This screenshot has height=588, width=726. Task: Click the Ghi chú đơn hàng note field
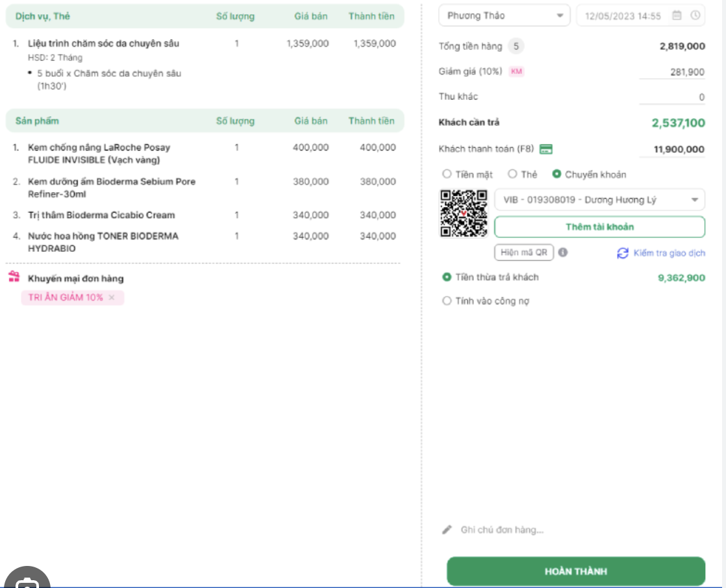(502, 530)
